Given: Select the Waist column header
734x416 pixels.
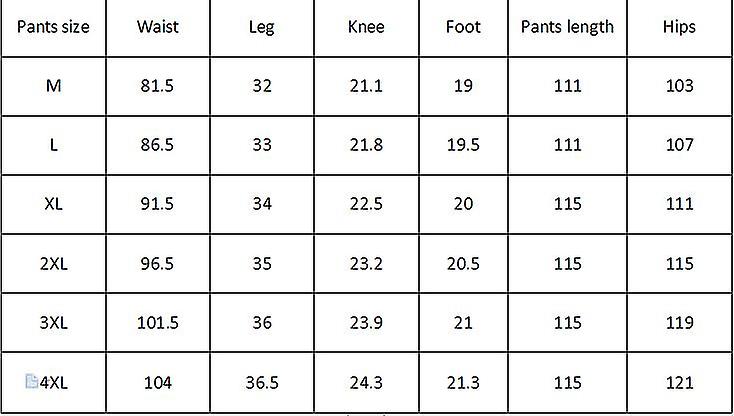Looking at the screenshot, I should click(x=158, y=27).
